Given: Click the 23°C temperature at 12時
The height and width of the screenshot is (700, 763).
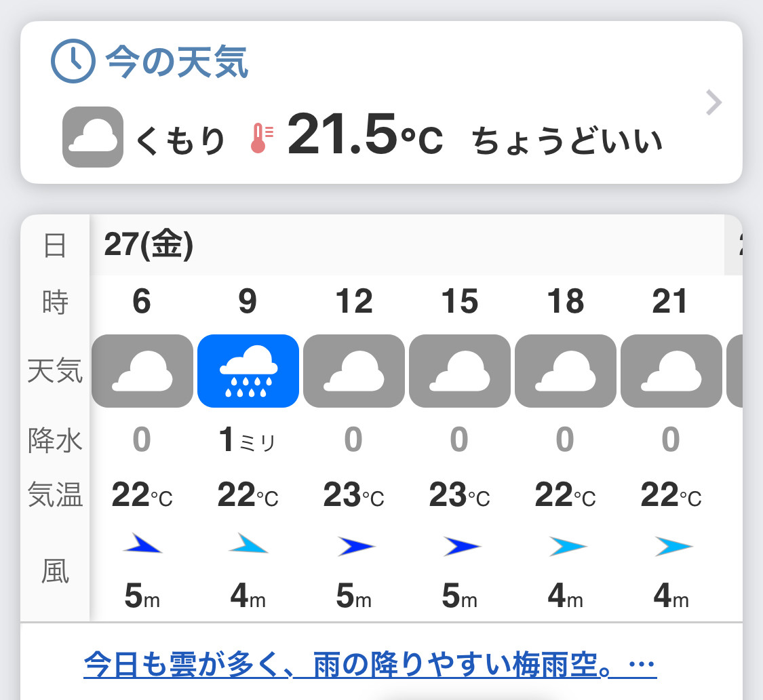Looking at the screenshot, I should (x=354, y=495).
